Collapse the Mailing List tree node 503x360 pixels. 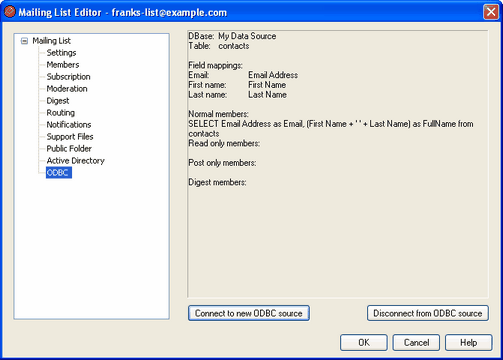(24, 41)
